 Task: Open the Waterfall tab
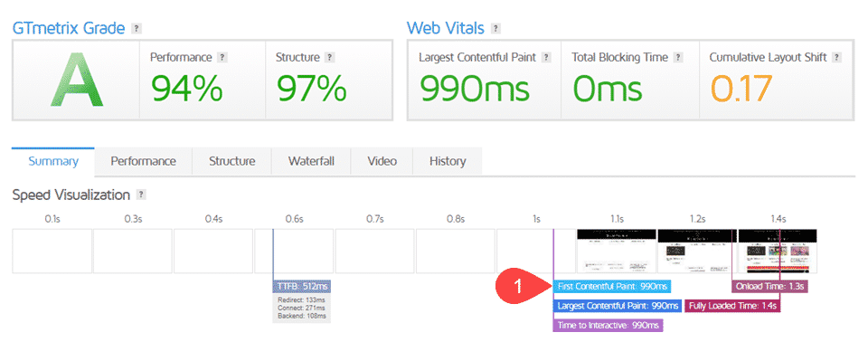(311, 161)
